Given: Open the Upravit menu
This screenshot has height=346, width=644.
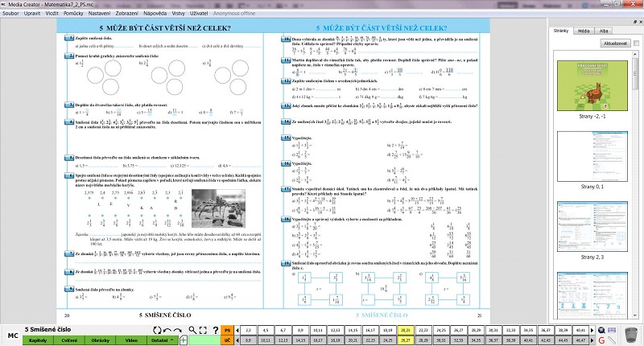Looking at the screenshot, I should 32,13.
